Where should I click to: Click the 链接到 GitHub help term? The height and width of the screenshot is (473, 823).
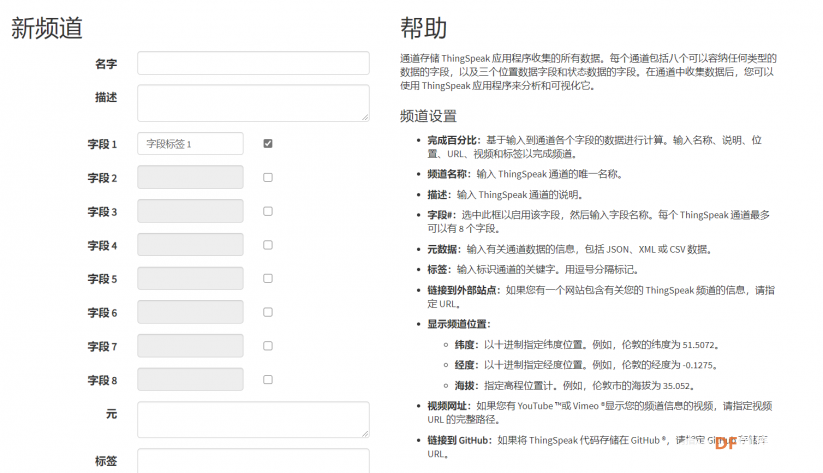pos(458,440)
